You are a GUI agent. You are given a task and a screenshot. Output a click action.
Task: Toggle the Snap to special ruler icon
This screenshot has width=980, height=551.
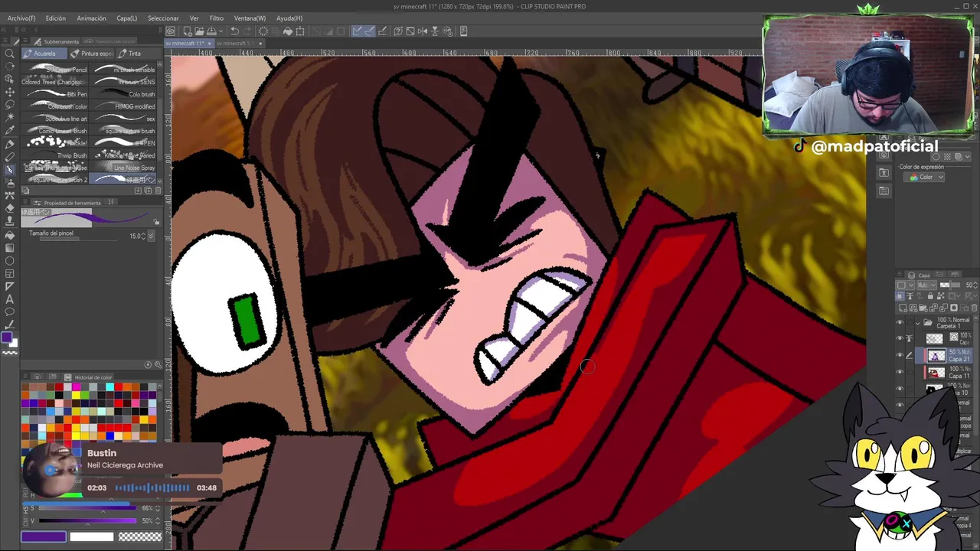[x=370, y=31]
